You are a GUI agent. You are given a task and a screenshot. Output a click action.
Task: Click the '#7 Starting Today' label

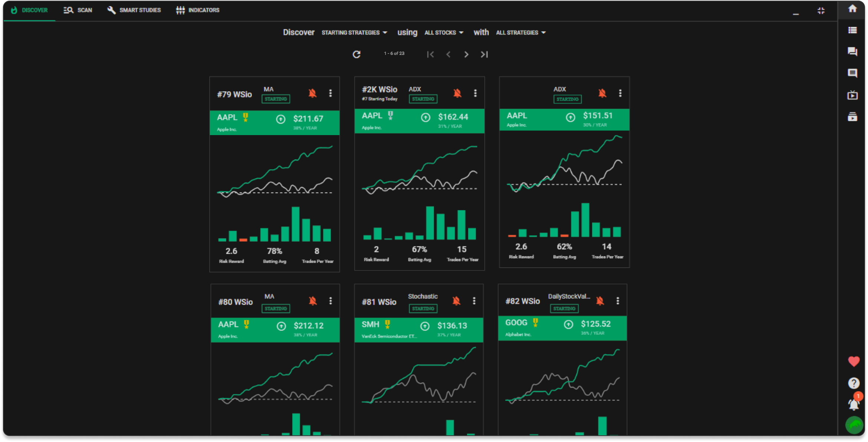tap(379, 99)
